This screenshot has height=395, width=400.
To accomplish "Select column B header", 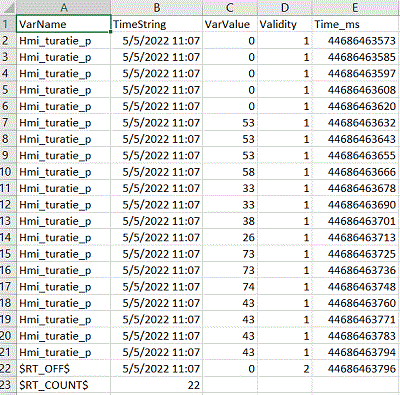I will [x=157, y=7].
